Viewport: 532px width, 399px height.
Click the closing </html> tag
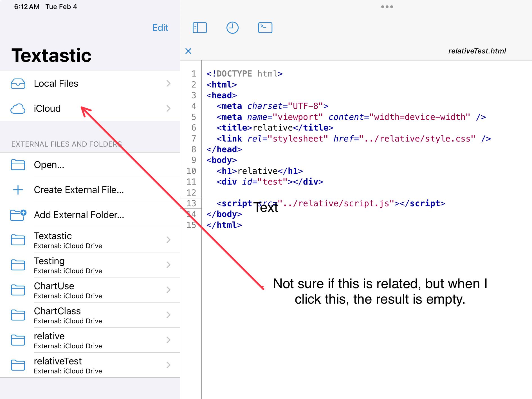coord(224,225)
